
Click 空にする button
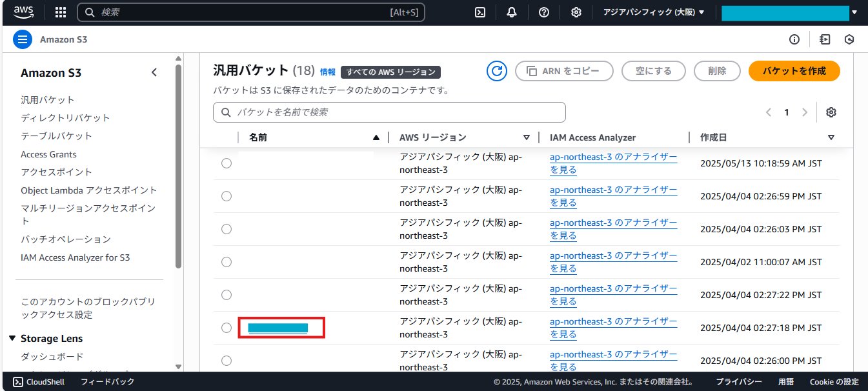[654, 71]
